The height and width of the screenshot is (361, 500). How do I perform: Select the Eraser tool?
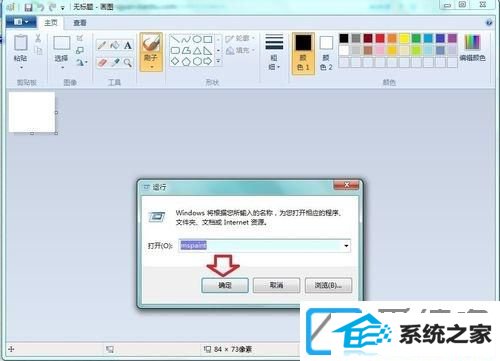pos(102,62)
